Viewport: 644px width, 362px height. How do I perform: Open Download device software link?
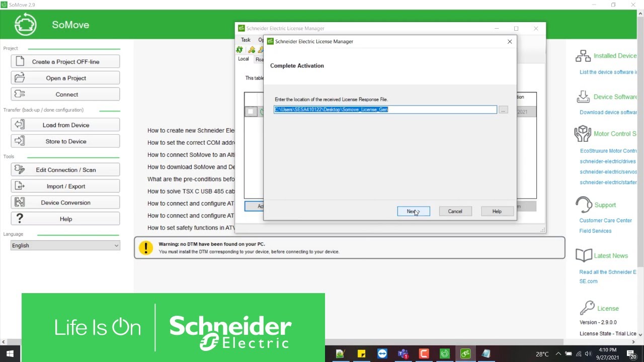tap(608, 112)
